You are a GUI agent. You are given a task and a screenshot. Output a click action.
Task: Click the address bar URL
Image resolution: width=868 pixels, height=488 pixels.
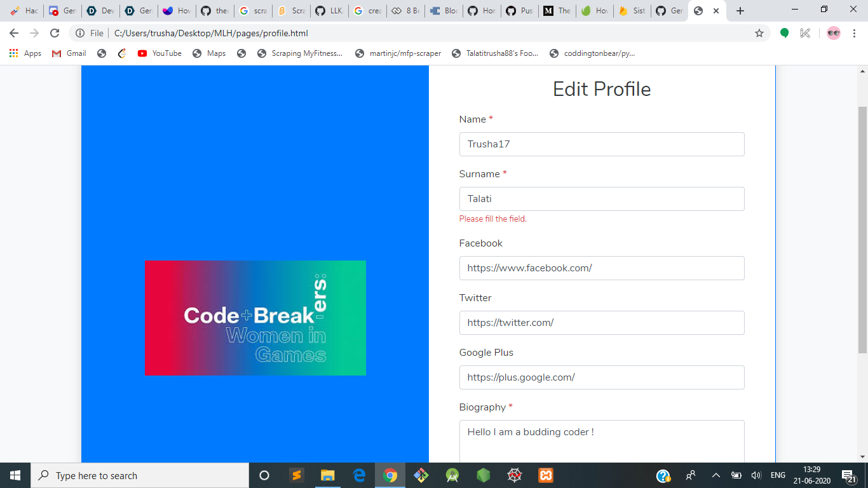coord(211,33)
